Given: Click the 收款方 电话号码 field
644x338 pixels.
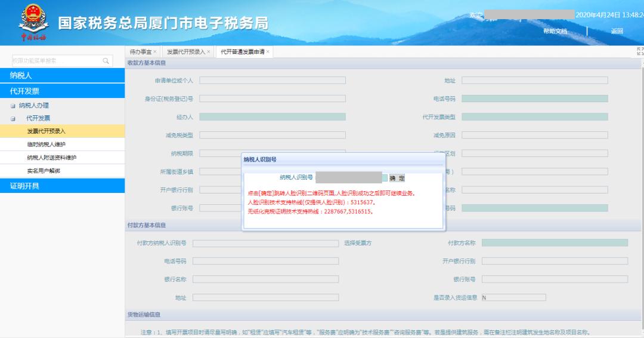Looking at the screenshot, I should 535,99.
